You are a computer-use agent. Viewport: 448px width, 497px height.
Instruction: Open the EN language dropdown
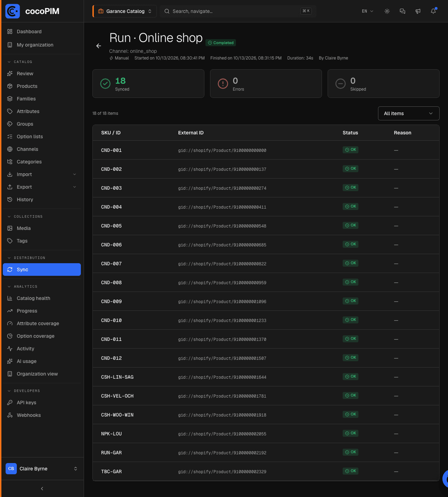367,11
